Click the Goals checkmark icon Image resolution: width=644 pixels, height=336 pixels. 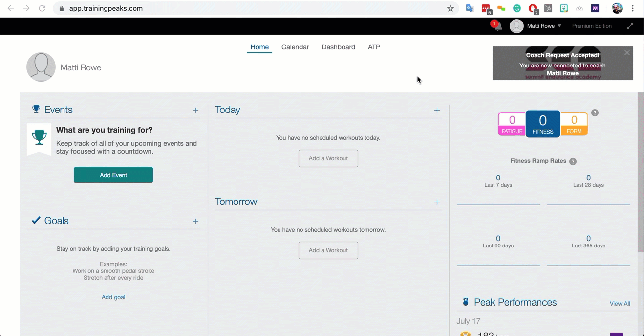[x=36, y=220]
